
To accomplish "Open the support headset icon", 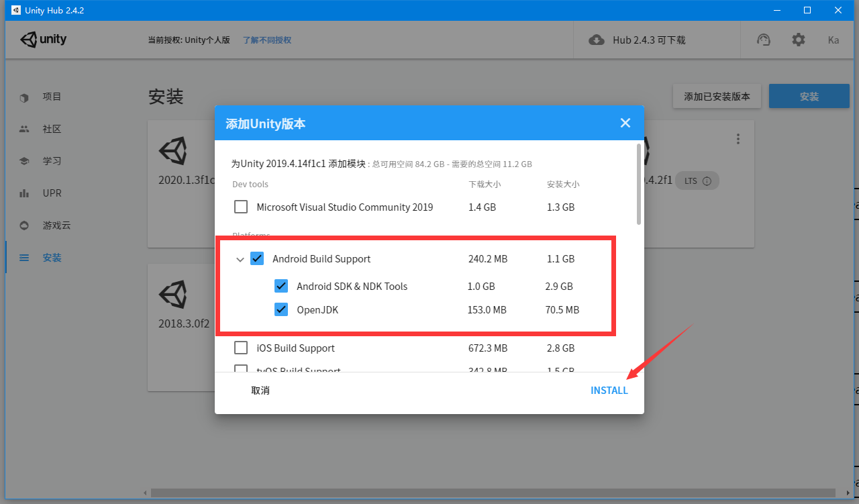I will pos(764,40).
